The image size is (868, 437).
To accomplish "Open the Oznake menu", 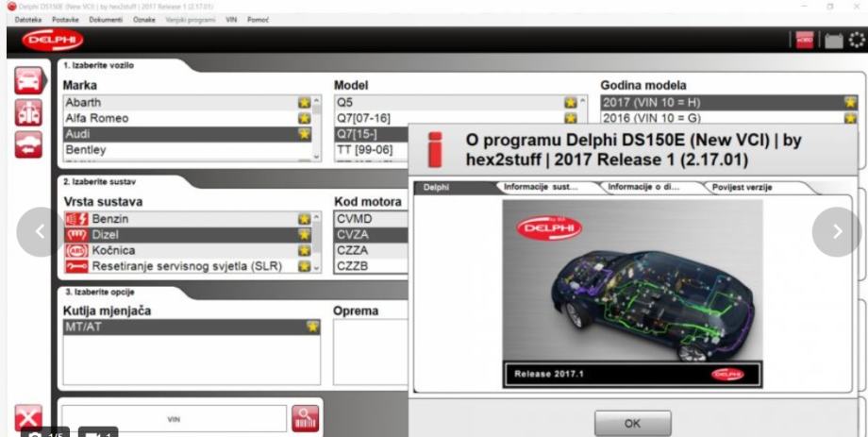I will point(144,20).
